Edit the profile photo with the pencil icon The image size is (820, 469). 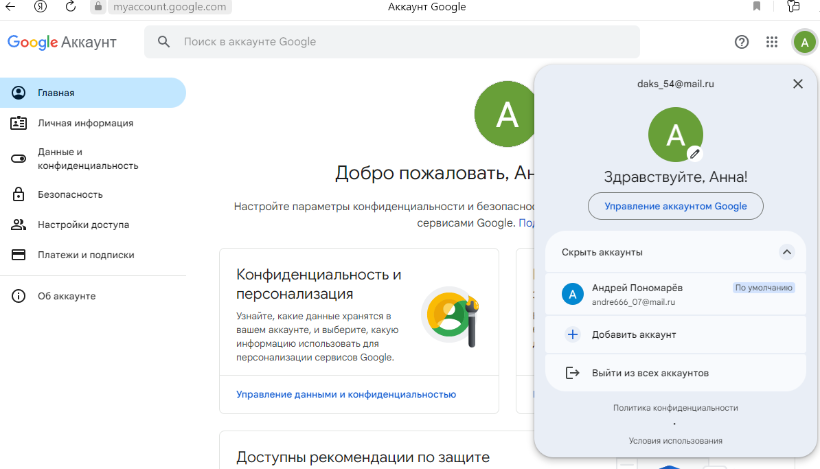coord(694,154)
